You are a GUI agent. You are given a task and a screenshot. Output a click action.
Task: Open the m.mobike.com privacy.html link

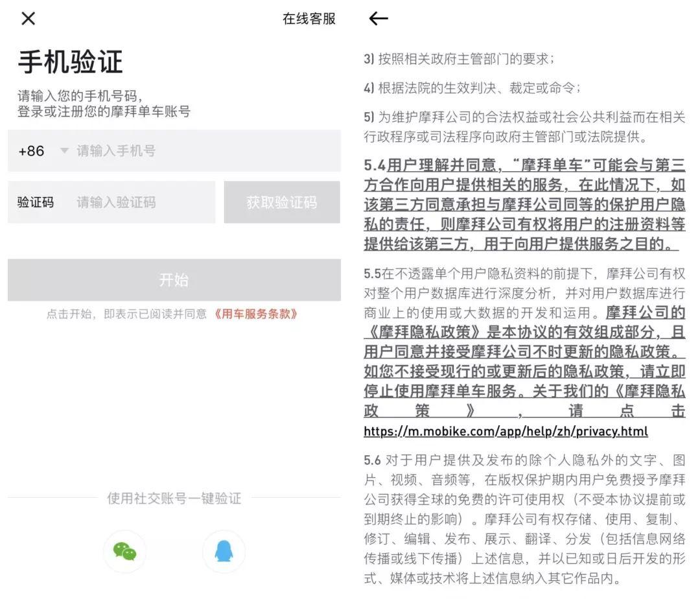pyautogui.click(x=506, y=431)
